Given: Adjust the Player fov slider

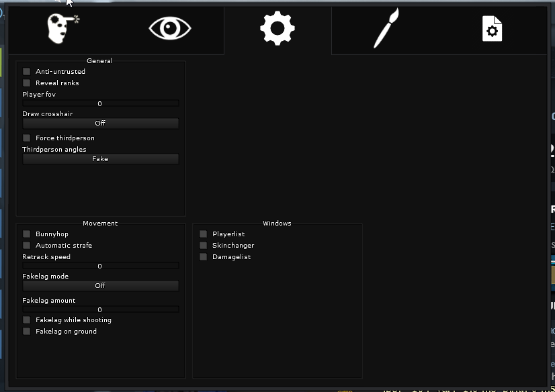Looking at the screenshot, I should click(x=101, y=103).
